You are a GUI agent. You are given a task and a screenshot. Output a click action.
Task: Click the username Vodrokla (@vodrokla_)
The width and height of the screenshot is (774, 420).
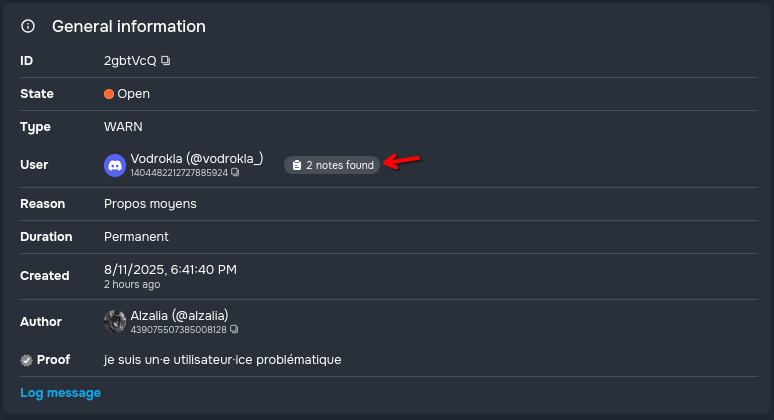(x=196, y=158)
